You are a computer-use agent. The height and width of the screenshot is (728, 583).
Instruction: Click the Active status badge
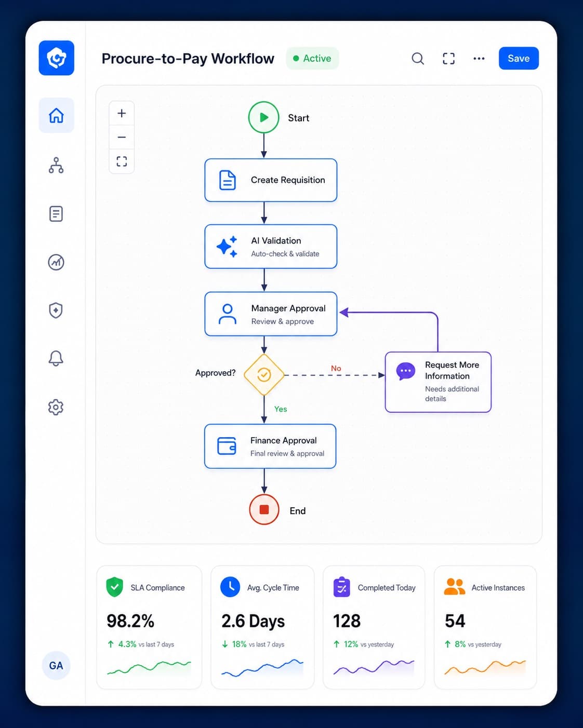coord(312,58)
